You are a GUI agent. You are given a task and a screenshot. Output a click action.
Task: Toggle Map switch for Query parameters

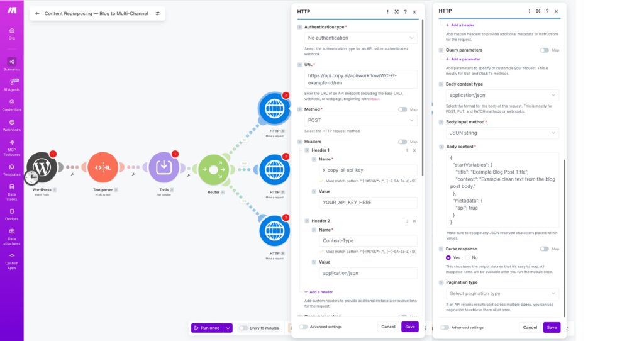(x=544, y=50)
